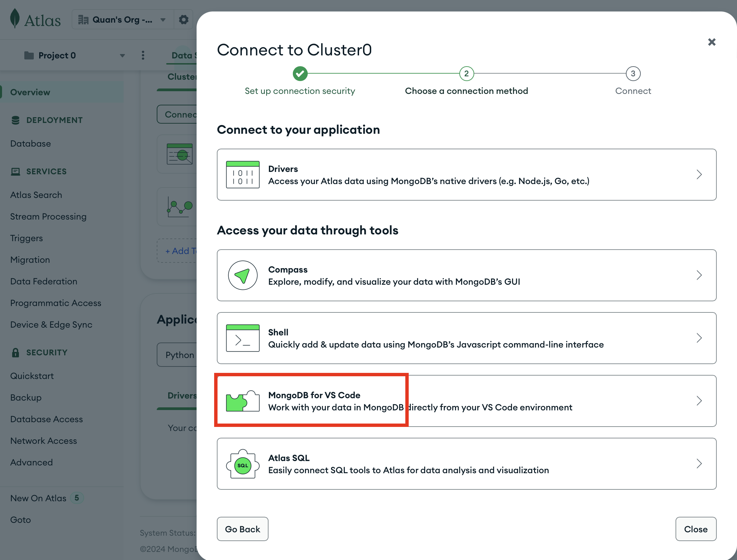Open project options three-dot menu
Screen dimensions: 737x560
pyautogui.click(x=143, y=55)
